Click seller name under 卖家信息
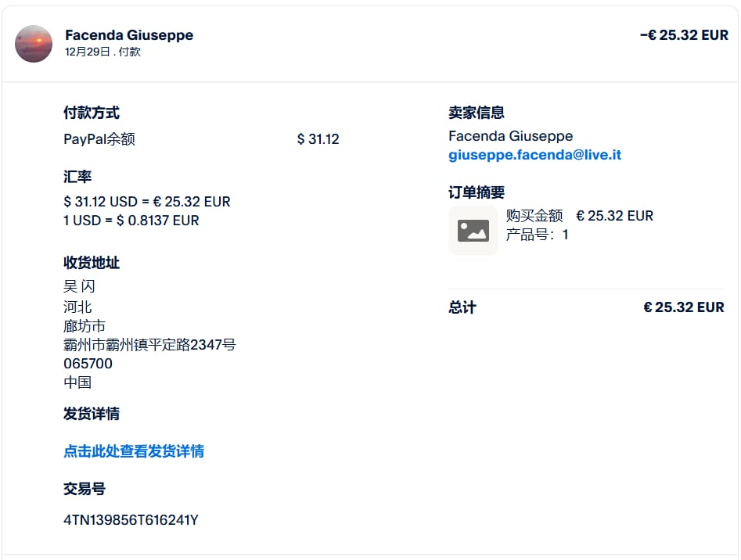 (x=510, y=136)
